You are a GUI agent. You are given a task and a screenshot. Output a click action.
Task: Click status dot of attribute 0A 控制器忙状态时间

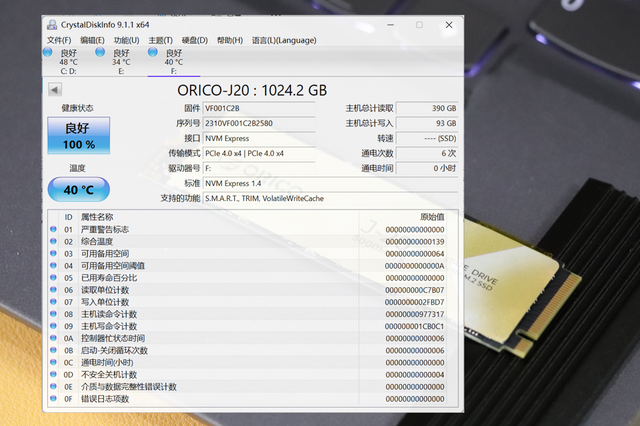pos(53,338)
